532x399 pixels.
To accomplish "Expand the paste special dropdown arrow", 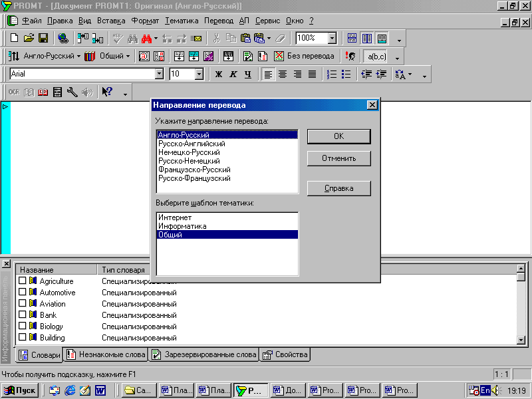I will pyautogui.click(x=269, y=39).
